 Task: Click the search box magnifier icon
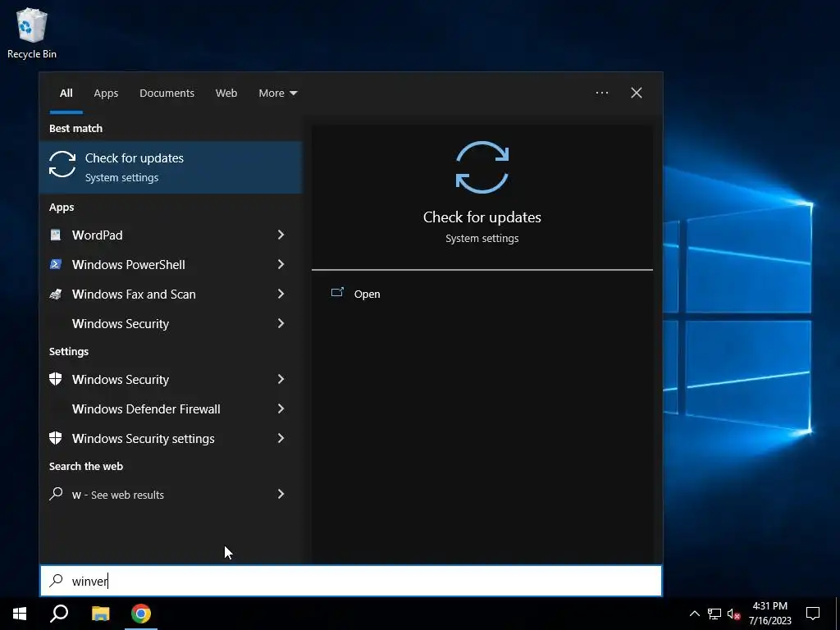(x=56, y=581)
